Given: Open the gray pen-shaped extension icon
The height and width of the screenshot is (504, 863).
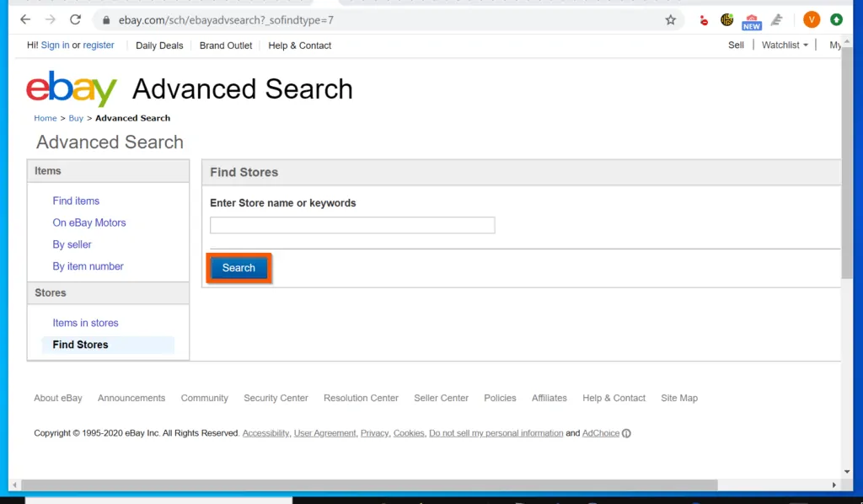Looking at the screenshot, I should (x=776, y=20).
